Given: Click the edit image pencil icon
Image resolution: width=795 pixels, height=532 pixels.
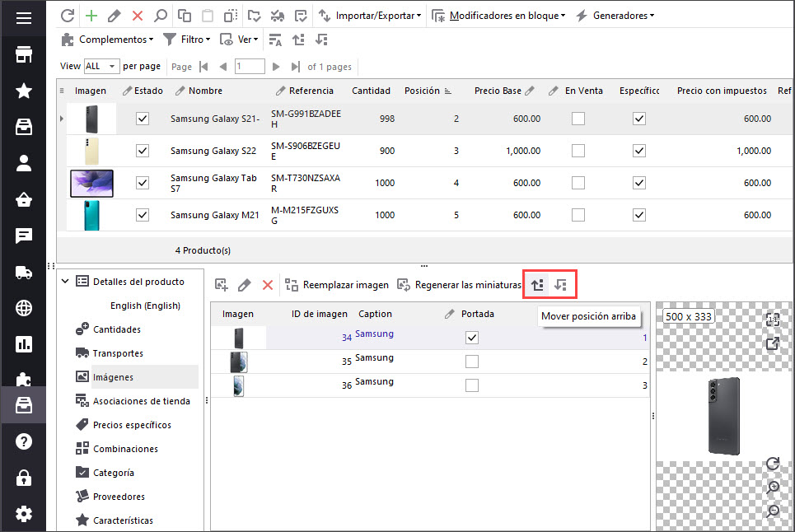Looking at the screenshot, I should (245, 285).
